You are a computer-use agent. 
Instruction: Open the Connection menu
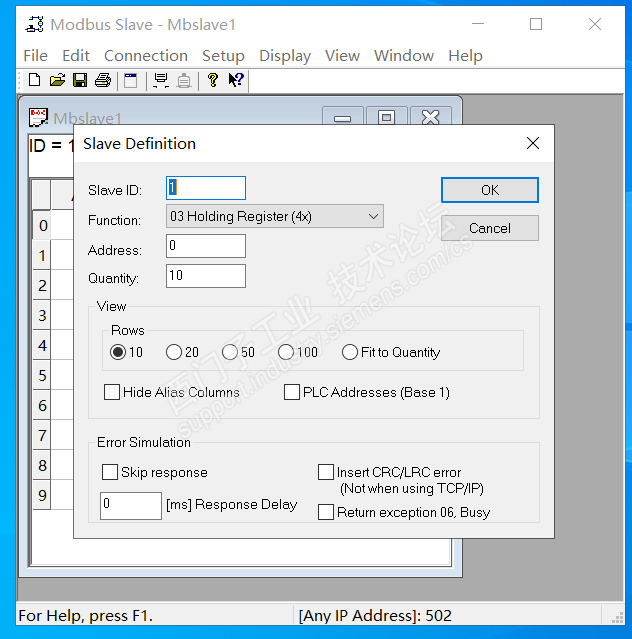pos(146,55)
